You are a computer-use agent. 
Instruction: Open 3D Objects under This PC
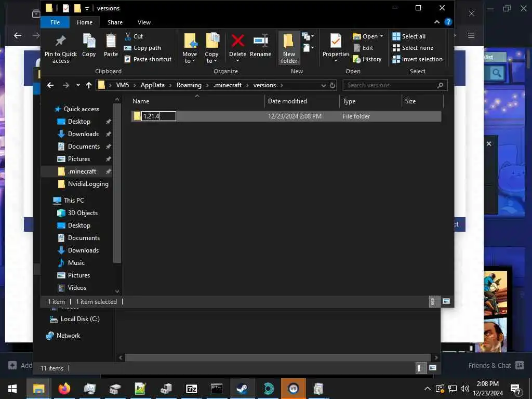(x=77, y=212)
